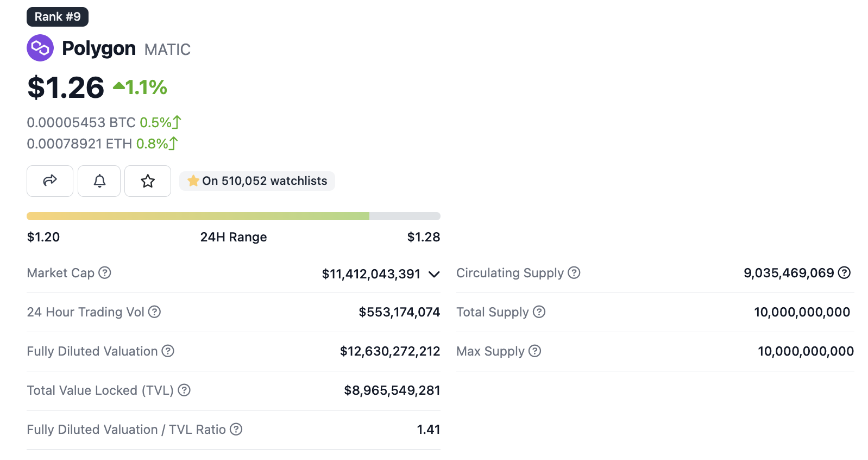Open price alert bell icon
The image size is (868, 460).
click(99, 181)
